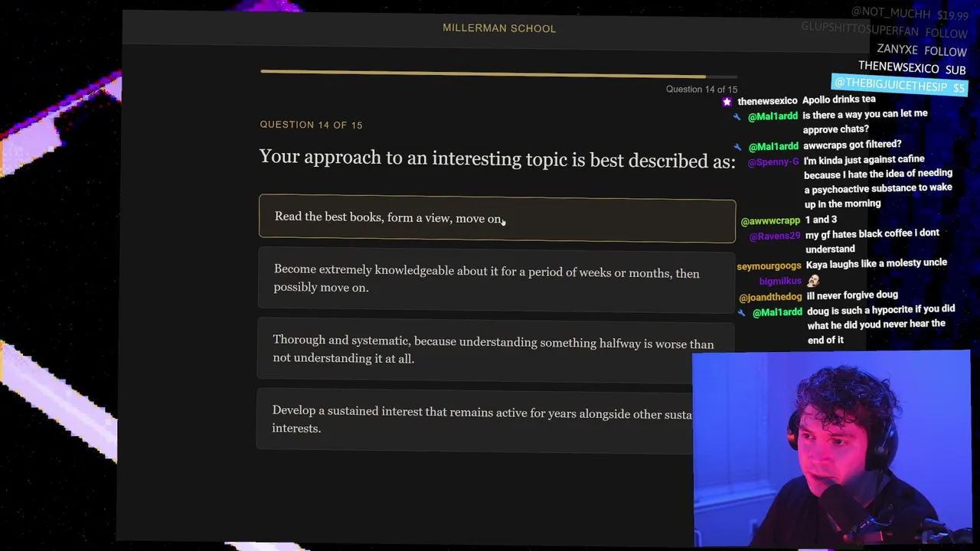
Task: Click "Question 14 of 15" progress counter
Action: pos(701,90)
